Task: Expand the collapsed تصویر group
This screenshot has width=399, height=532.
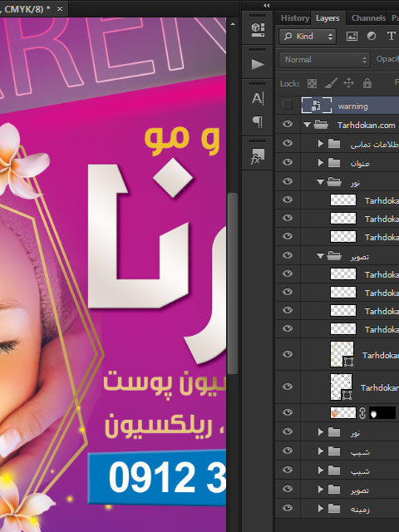Action: tap(321, 490)
